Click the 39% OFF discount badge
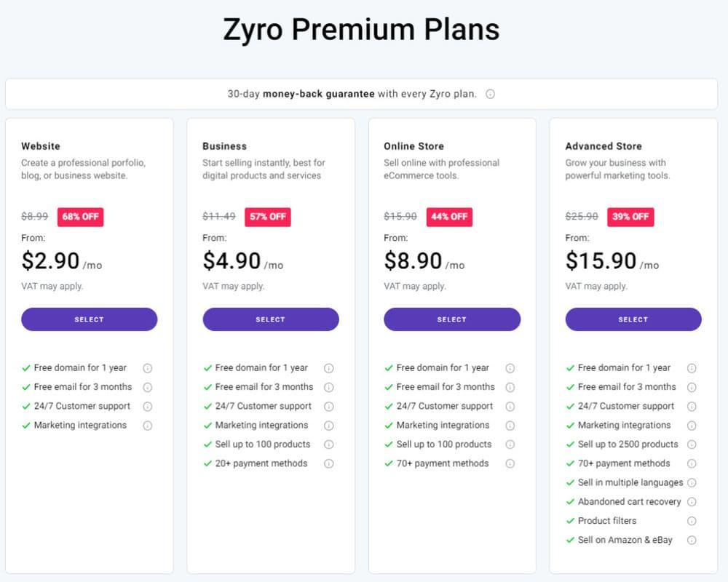This screenshot has width=728, height=582. pyautogui.click(x=630, y=217)
